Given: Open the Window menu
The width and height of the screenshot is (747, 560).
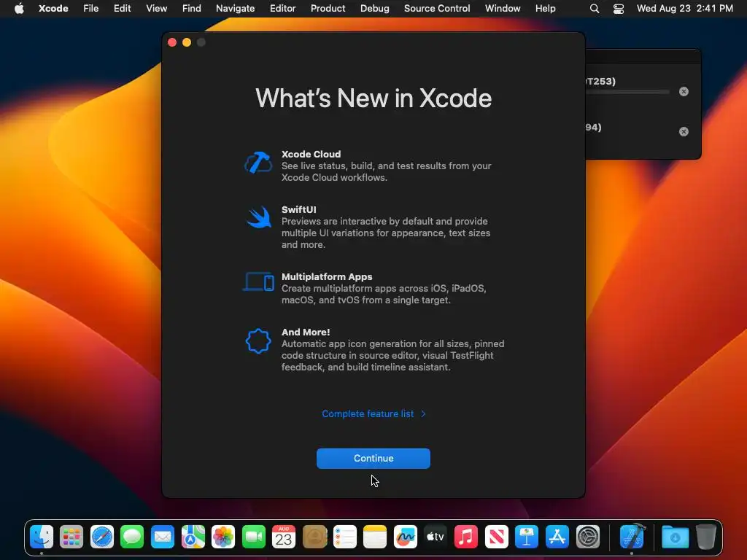Looking at the screenshot, I should coord(503,8).
